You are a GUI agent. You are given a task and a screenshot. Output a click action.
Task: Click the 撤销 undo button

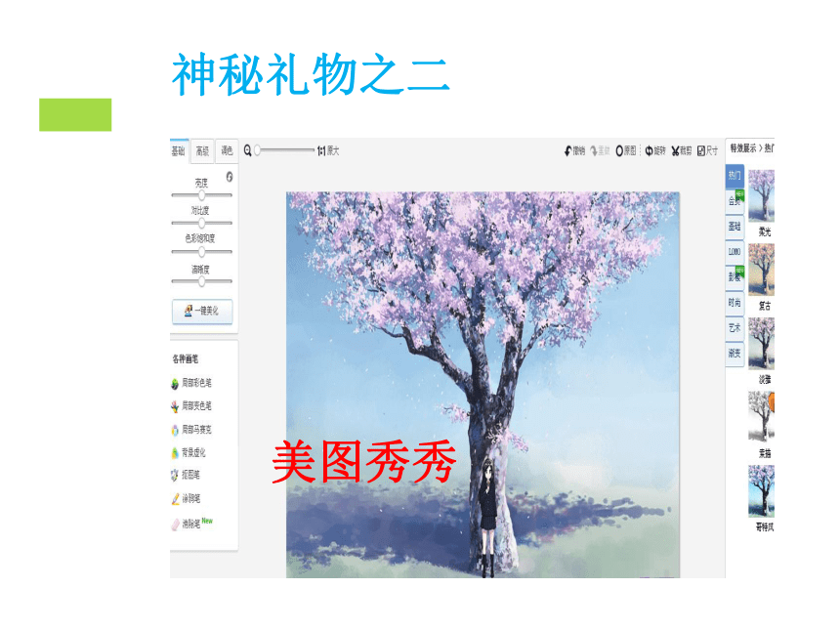click(x=575, y=151)
